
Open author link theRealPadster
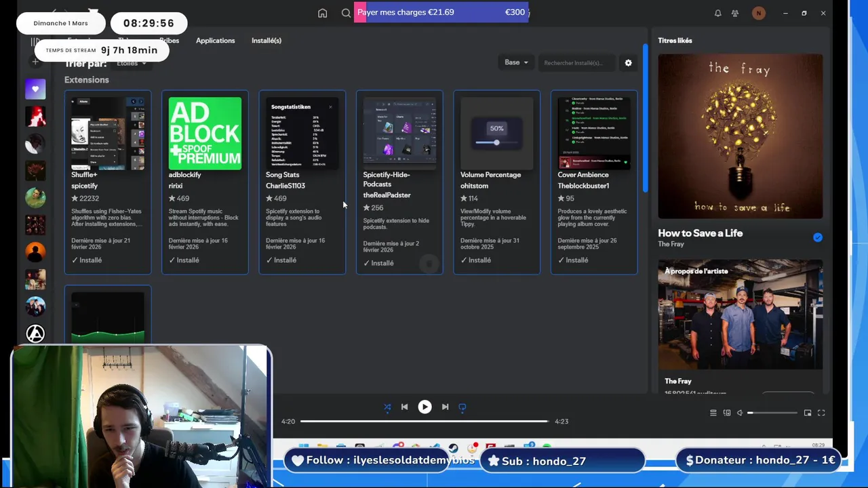[387, 195]
